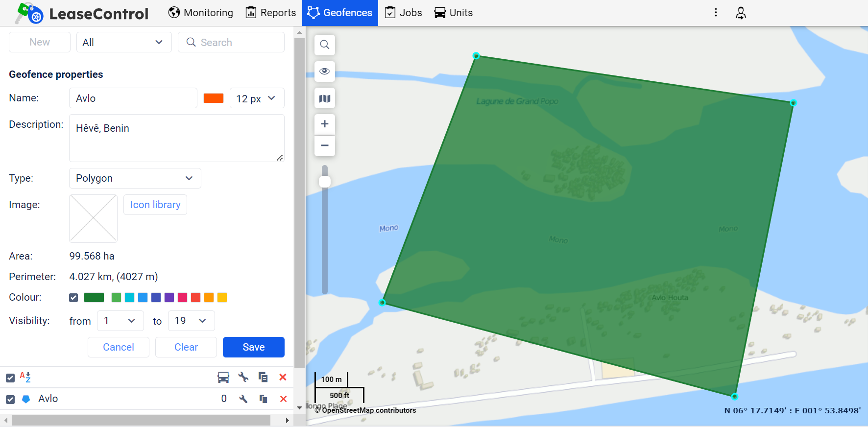Zoom in the map with plus button
This screenshot has height=427, width=868.
pos(324,124)
